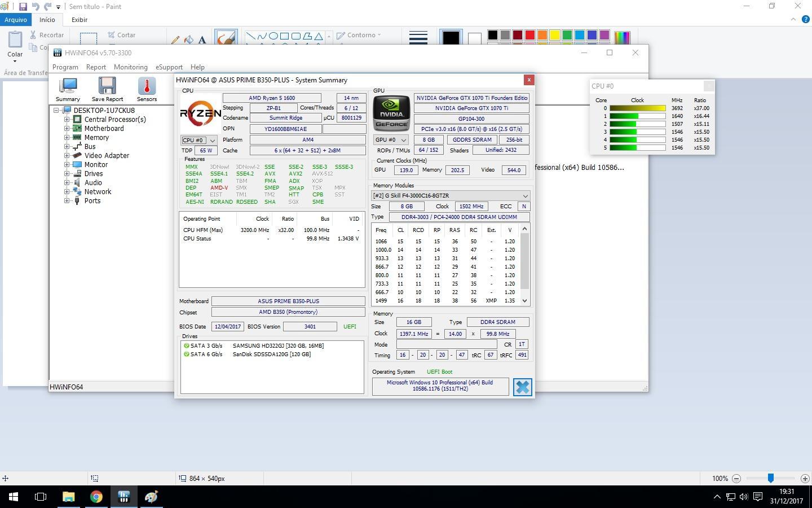Open the Contorno dropdown in Paint
This screenshot has width=812, height=508.
pyautogui.click(x=359, y=35)
